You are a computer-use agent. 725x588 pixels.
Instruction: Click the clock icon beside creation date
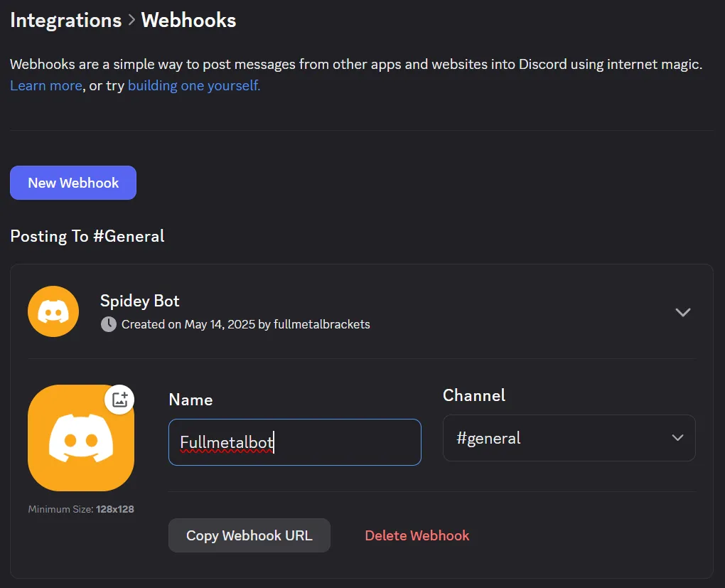(x=107, y=324)
